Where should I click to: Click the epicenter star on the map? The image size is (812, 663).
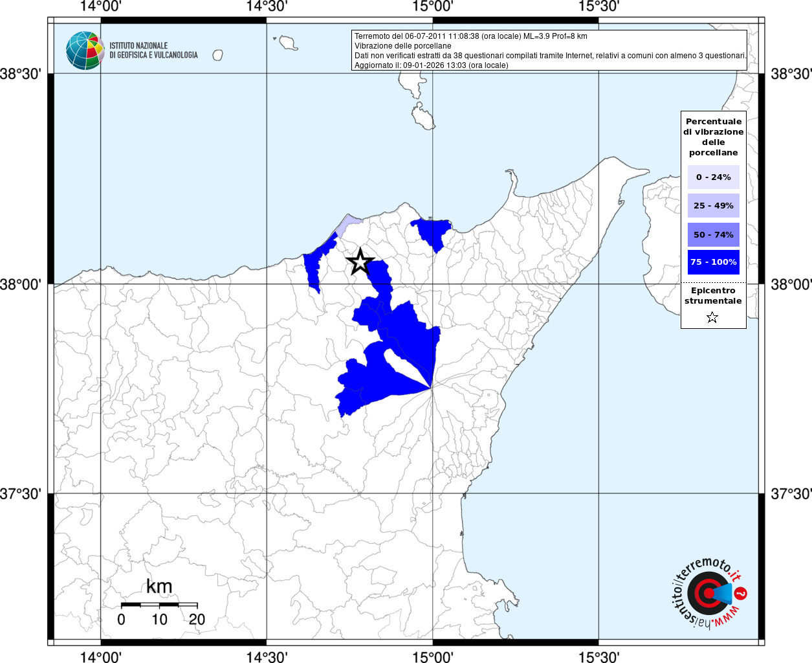pos(360,262)
